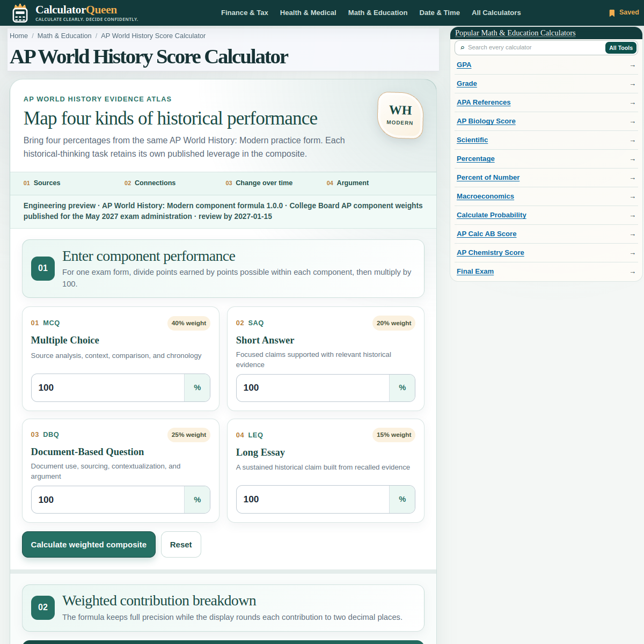Image resolution: width=644 pixels, height=644 pixels.
Task: Click the Calculate weighted composite button
Action: [x=89, y=545]
